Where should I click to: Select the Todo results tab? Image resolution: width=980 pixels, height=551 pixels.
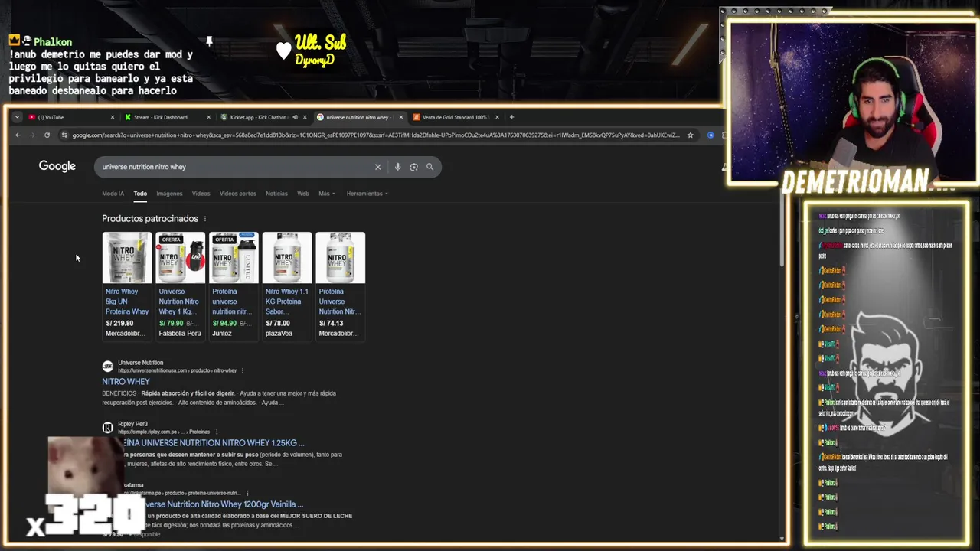tap(140, 194)
